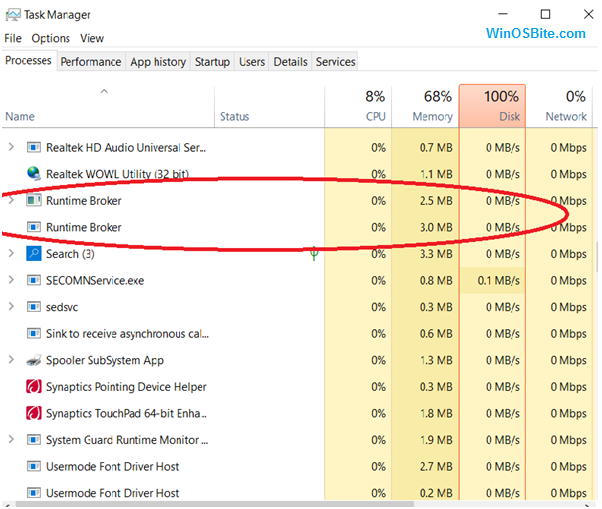Click the Sink to receive asynchronous icon
Image resolution: width=602 pixels, height=509 pixels.
[34, 333]
